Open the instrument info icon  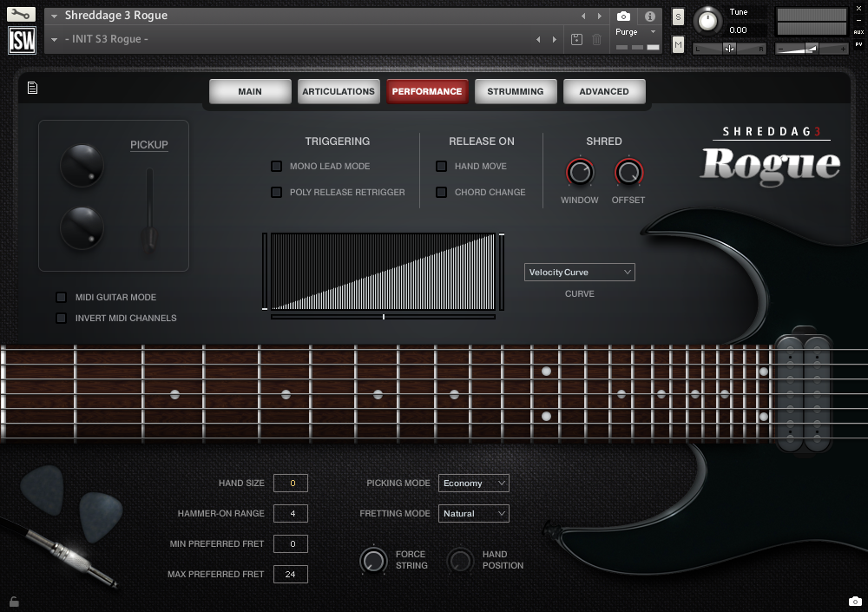650,16
